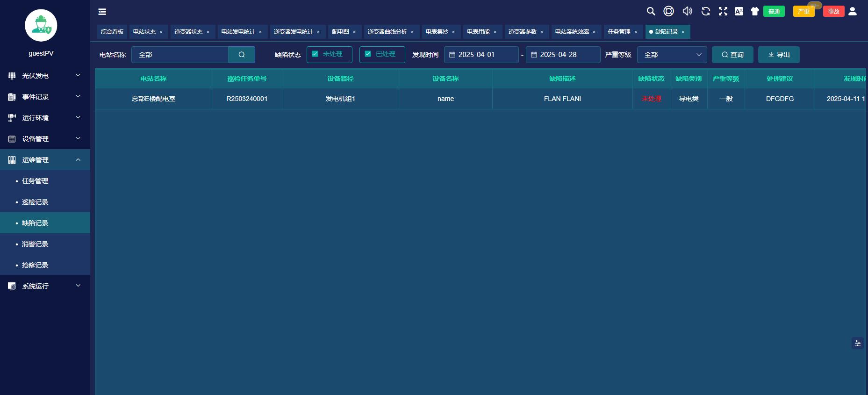Switch to the 电站状态 tab
The height and width of the screenshot is (395, 868).
[144, 32]
